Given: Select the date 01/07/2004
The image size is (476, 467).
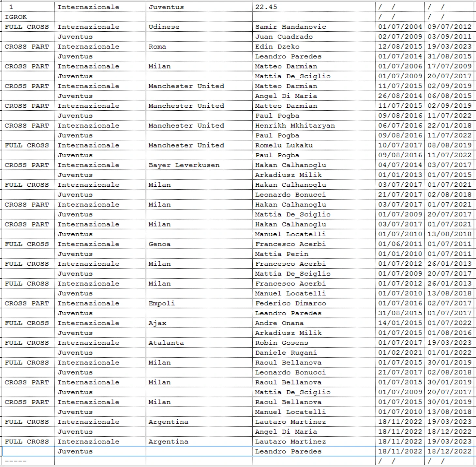Looking at the screenshot, I should coord(400,27).
